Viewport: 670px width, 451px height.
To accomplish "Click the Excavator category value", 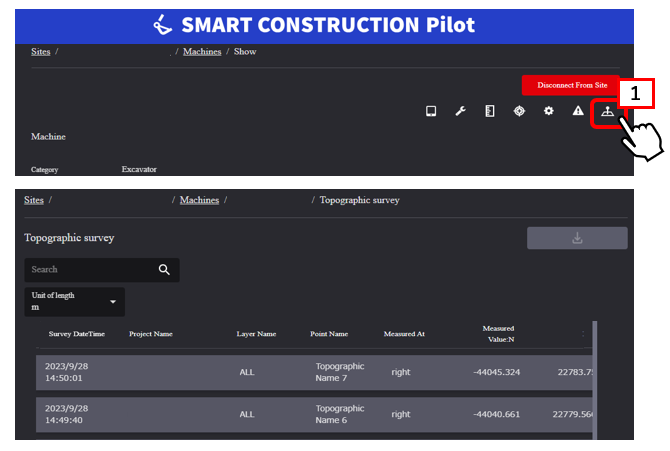I will (139, 169).
